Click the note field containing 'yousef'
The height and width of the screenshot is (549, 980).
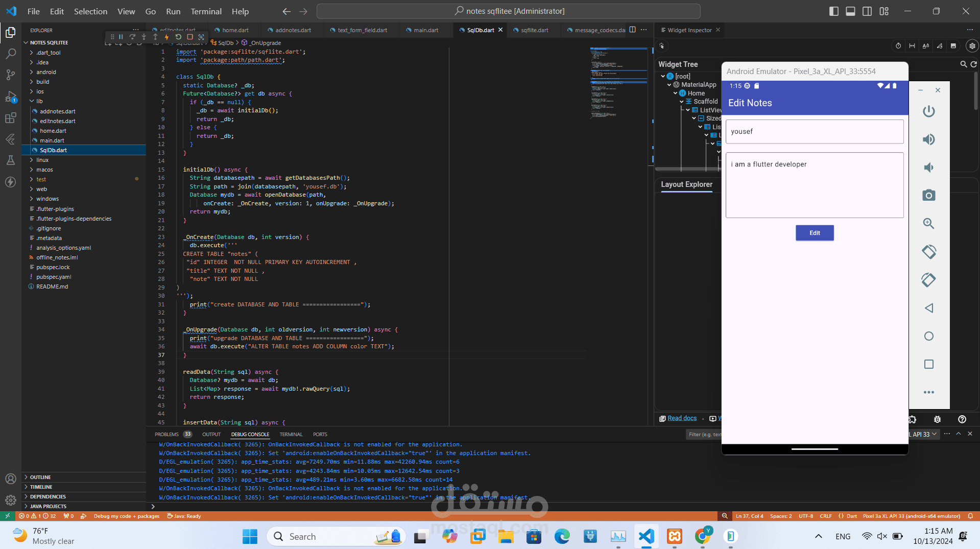tap(814, 132)
